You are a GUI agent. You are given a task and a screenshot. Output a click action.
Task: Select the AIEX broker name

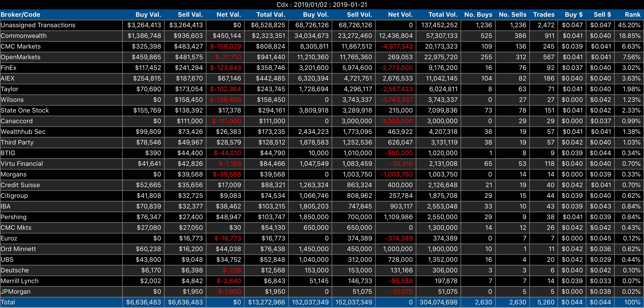(8, 78)
